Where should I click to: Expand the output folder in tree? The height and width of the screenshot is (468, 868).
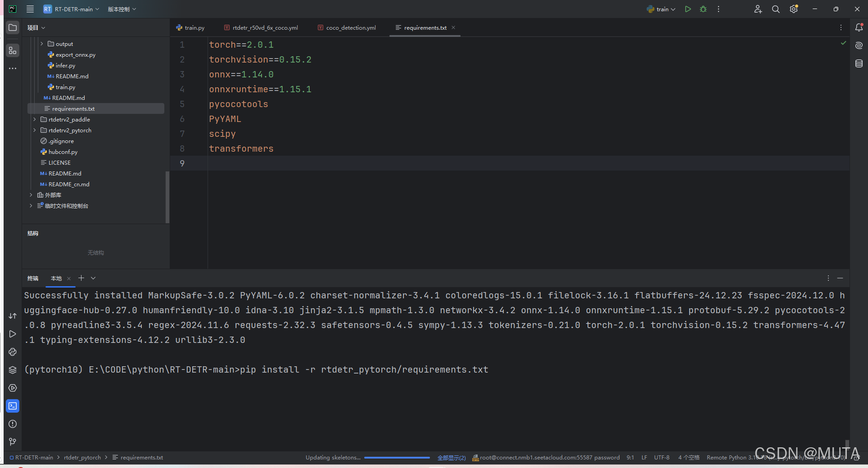[x=42, y=44]
